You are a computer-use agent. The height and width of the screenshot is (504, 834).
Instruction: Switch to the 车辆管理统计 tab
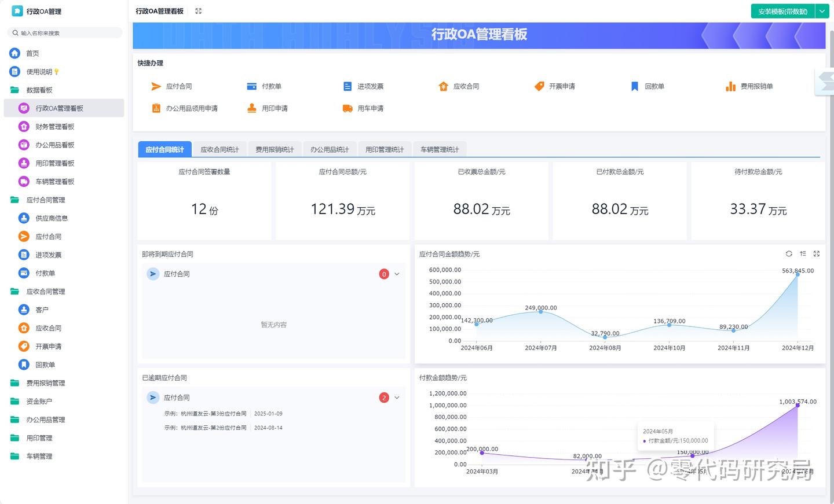(x=440, y=149)
